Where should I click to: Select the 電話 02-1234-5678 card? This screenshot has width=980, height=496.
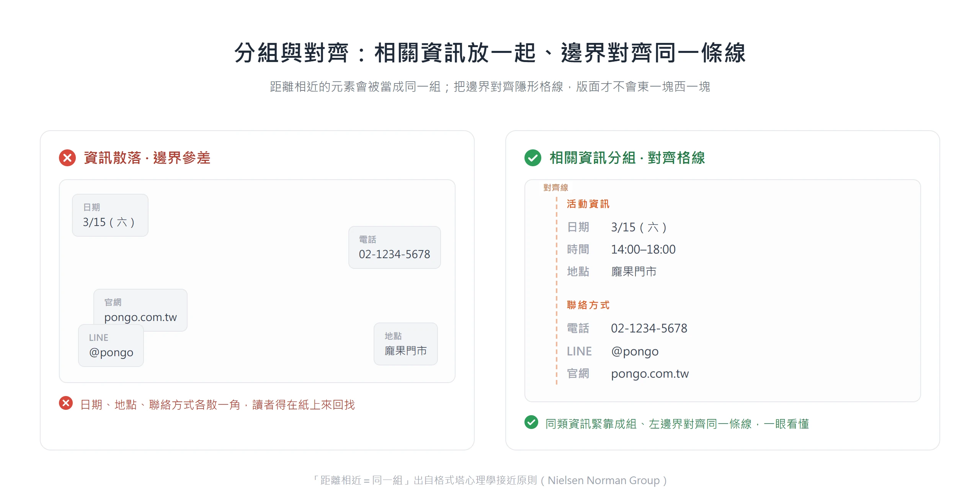click(x=395, y=247)
